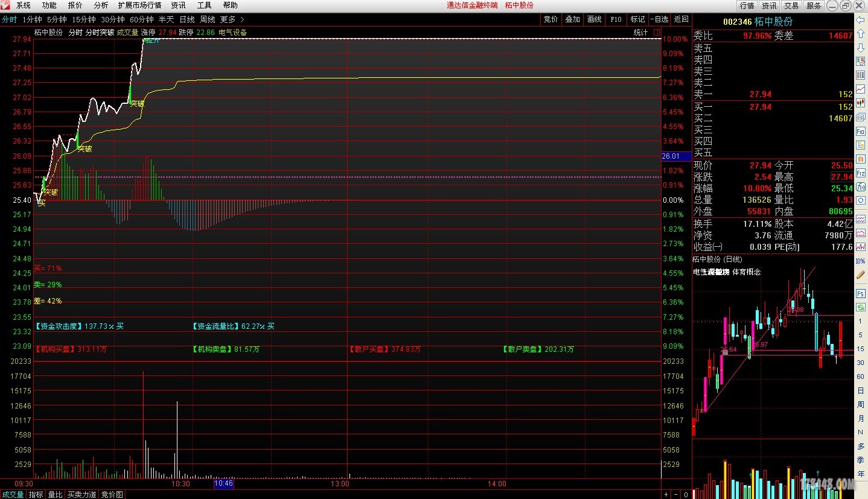Switch to the 1分钟 chart tab
This screenshot has width=868, height=499.
tap(32, 19)
